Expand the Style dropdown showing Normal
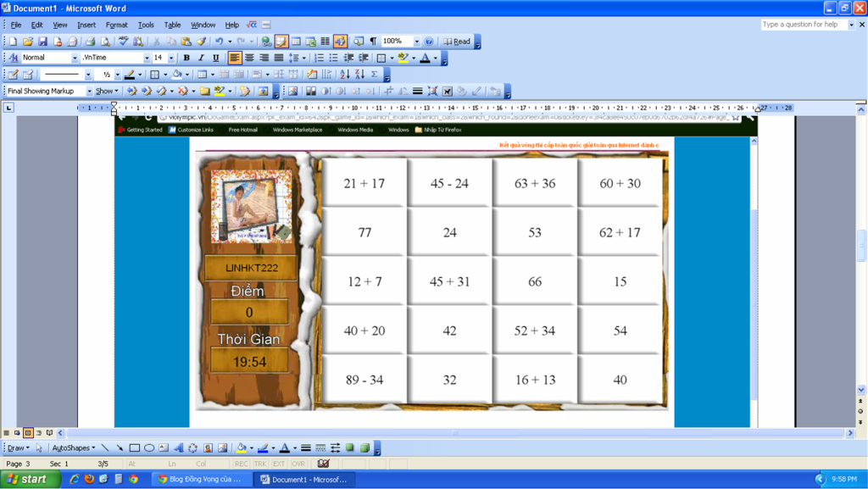Image resolution: width=868 pixels, height=489 pixels. pyautogui.click(x=75, y=58)
